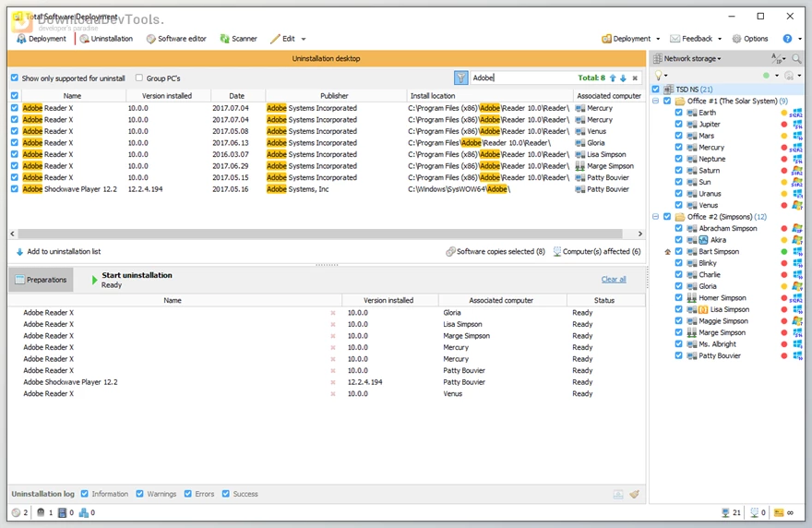Toggle the Information log filter checkbox
Image resolution: width=812 pixels, height=528 pixels.
pos(84,494)
